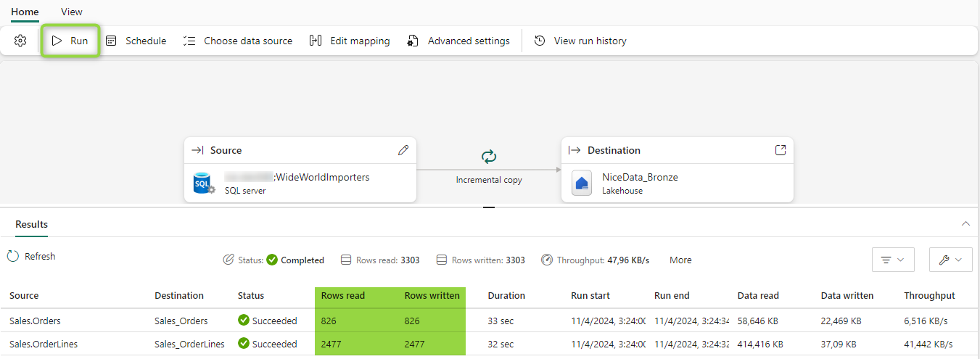Edit the Source with pencil icon
The height and width of the screenshot is (359, 980).
click(x=403, y=150)
